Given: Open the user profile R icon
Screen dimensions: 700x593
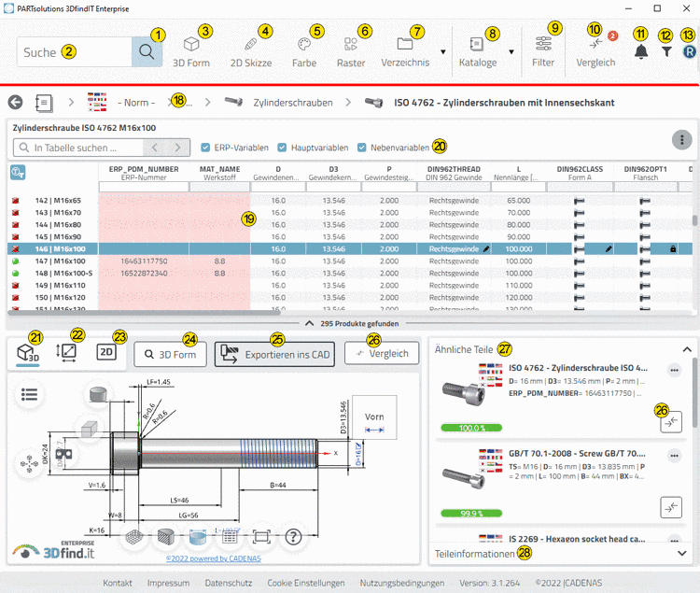Looking at the screenshot, I should tap(690, 51).
